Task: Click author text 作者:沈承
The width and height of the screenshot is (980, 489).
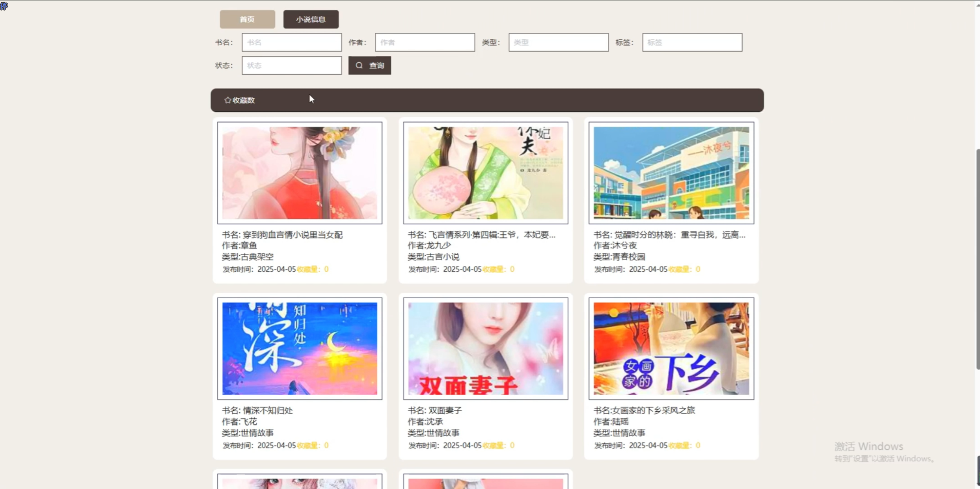Action: tap(425, 422)
